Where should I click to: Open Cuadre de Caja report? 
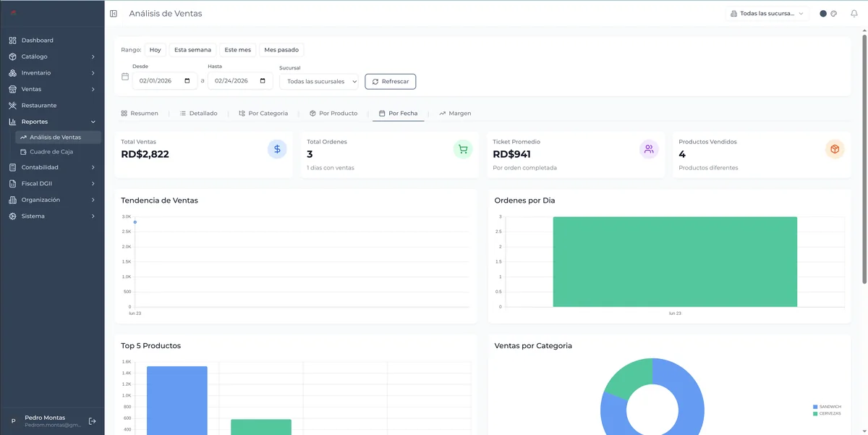(58, 152)
